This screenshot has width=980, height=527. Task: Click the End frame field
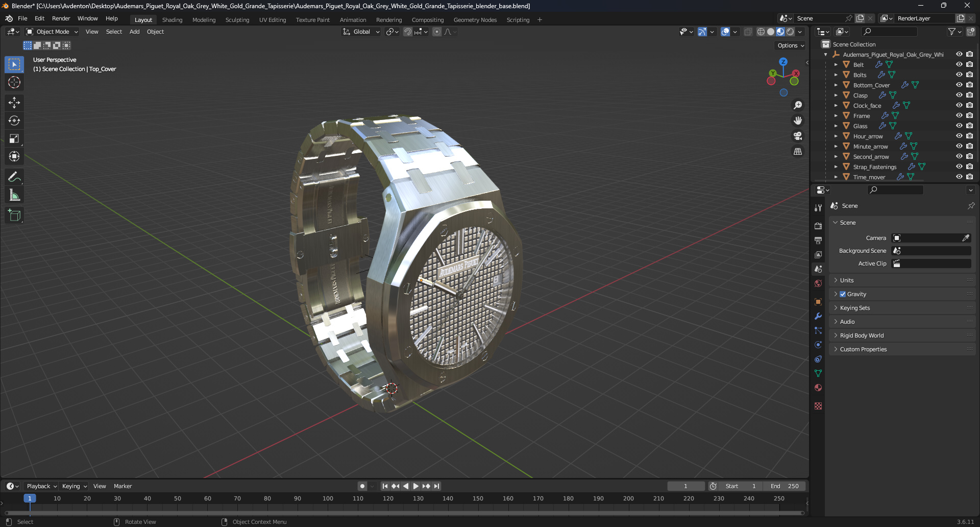tap(786, 486)
